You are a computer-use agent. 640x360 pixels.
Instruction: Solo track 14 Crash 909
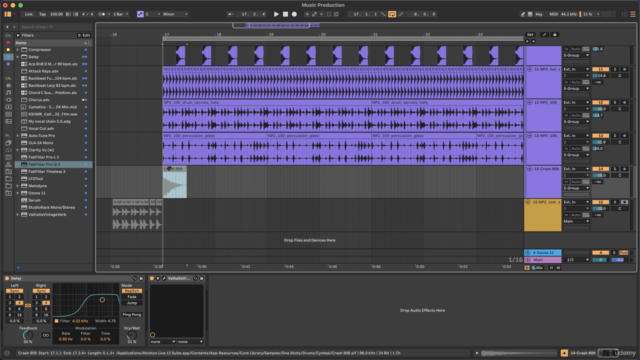pos(615,169)
